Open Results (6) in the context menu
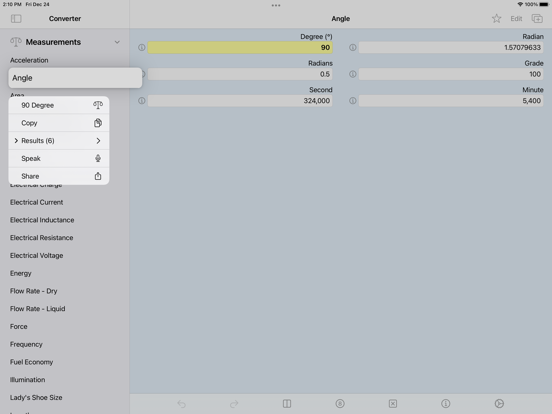Image resolution: width=552 pixels, height=414 pixels. [59, 141]
